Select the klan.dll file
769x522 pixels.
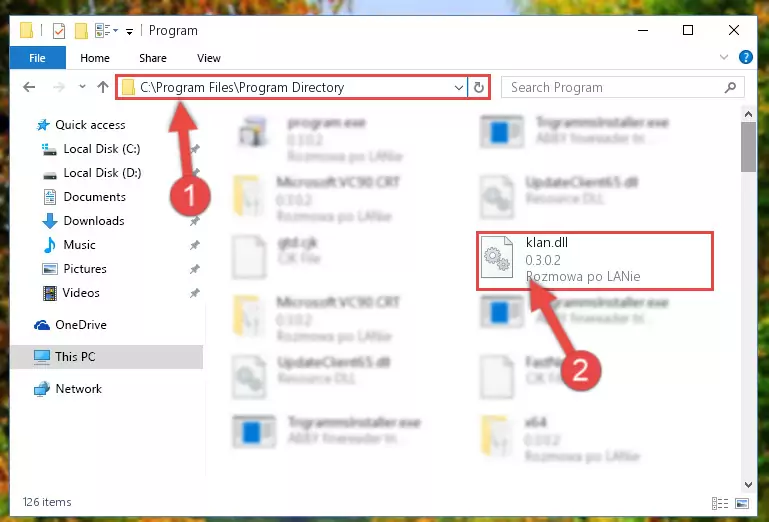coord(594,261)
